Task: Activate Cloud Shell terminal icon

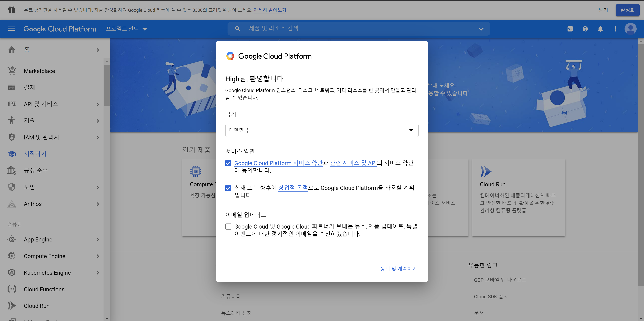Action: tap(570, 29)
